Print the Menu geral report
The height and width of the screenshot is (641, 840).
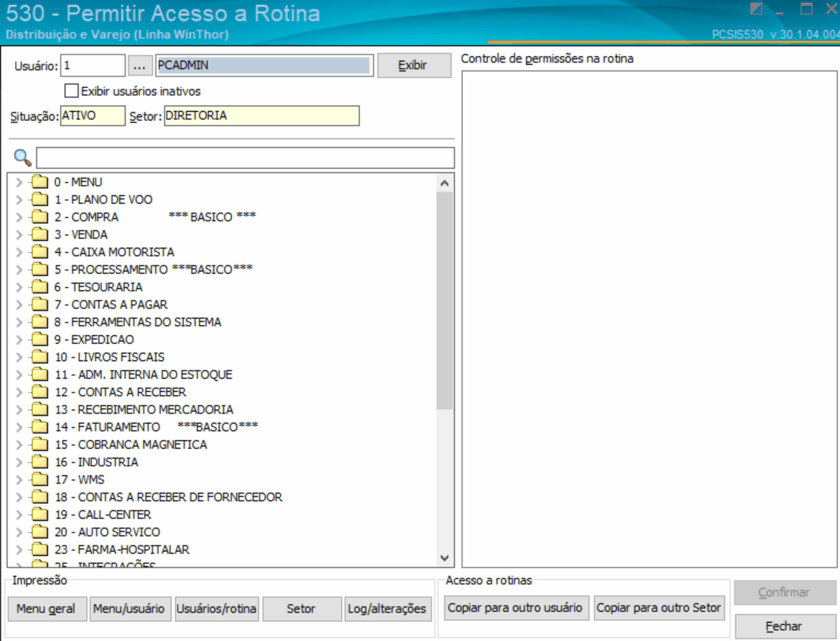(x=47, y=609)
